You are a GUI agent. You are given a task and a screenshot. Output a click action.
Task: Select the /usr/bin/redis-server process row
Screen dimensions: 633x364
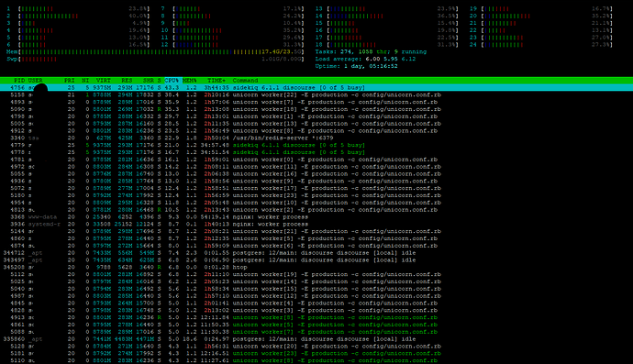(316, 138)
